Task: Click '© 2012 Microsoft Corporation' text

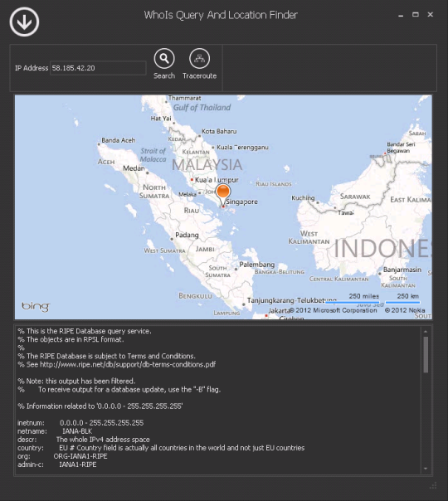Action: 333,310
